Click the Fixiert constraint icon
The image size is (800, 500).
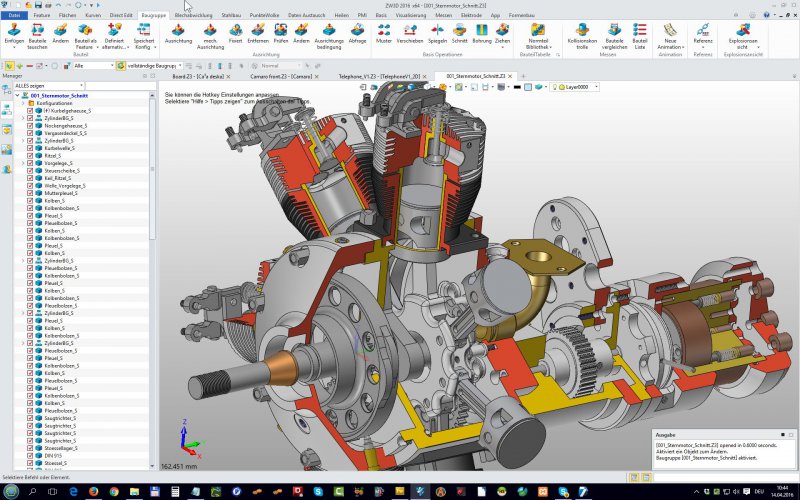click(235, 30)
